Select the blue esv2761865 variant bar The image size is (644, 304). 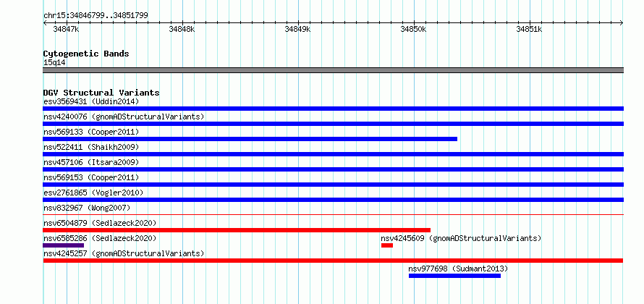[333, 200]
